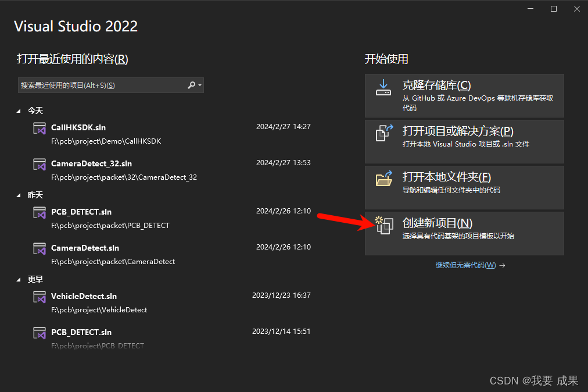Collapse the 更早 group

point(19,280)
